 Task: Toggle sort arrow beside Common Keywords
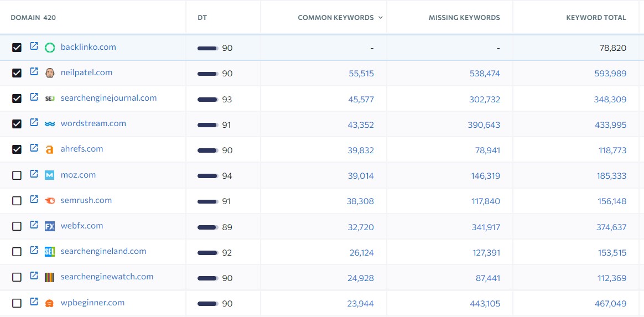coord(380,18)
